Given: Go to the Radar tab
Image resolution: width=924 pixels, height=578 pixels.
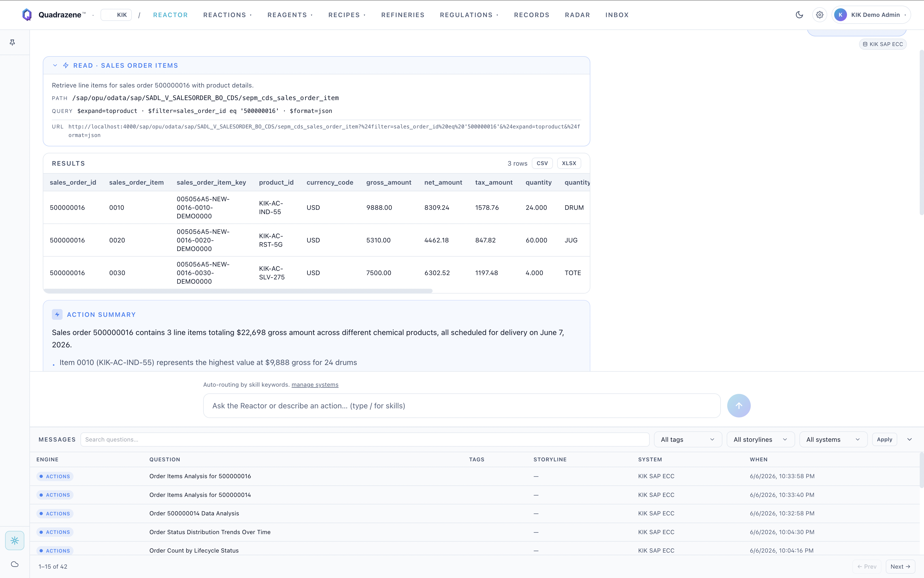Looking at the screenshot, I should coord(577,15).
